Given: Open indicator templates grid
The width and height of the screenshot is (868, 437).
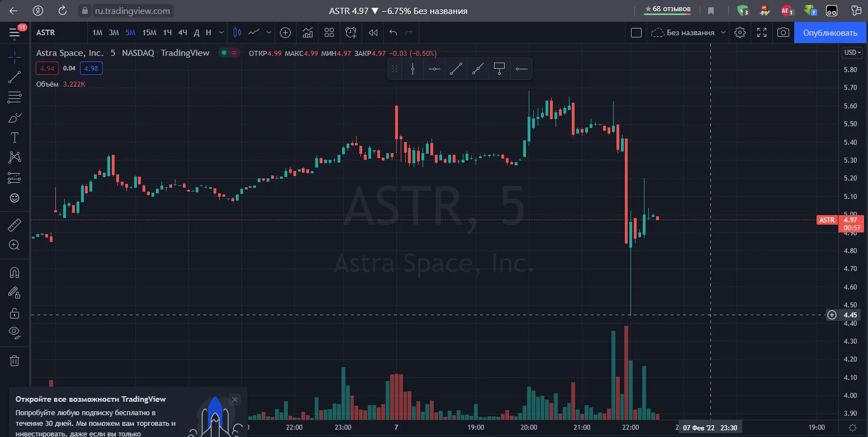Looking at the screenshot, I should [329, 33].
